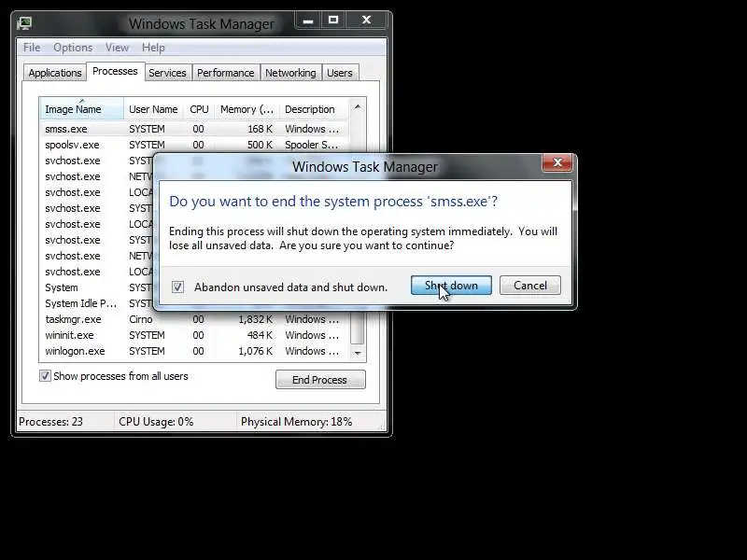Click the 1,832 K memory value
Image resolution: width=747 pixels, height=560 pixels.
pos(255,319)
